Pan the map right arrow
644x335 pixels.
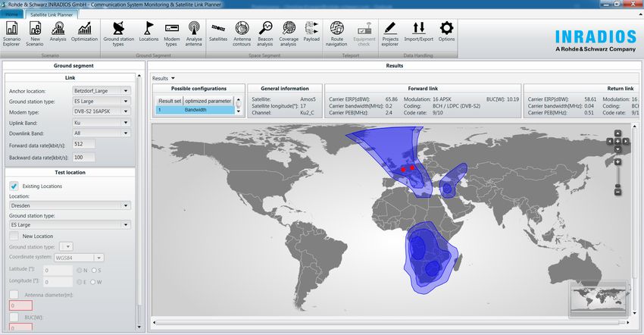626,142
